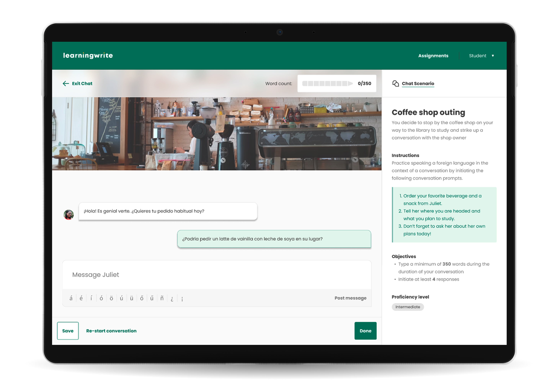Click the Save button
The width and height of the screenshot is (558, 392).
(x=68, y=331)
